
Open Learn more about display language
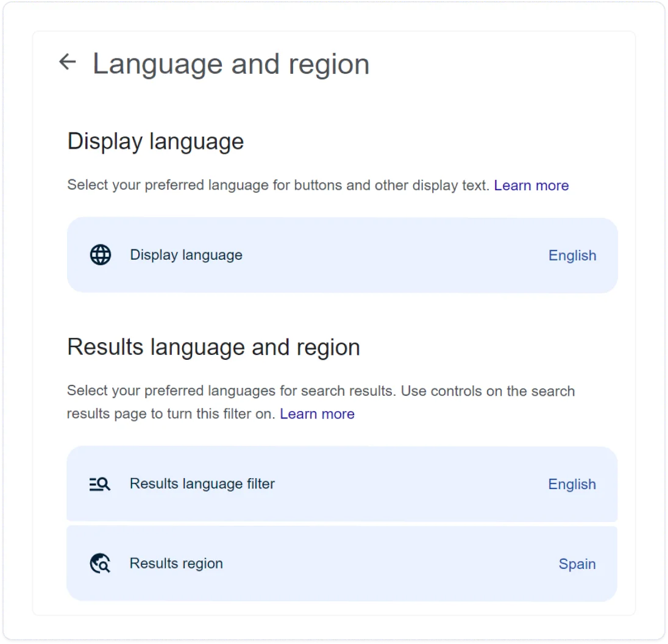pyautogui.click(x=531, y=185)
